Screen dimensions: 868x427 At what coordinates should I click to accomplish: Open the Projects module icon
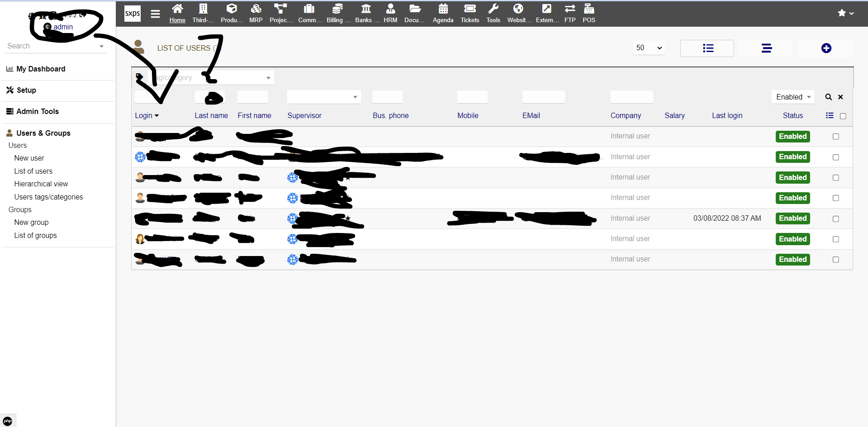click(280, 9)
